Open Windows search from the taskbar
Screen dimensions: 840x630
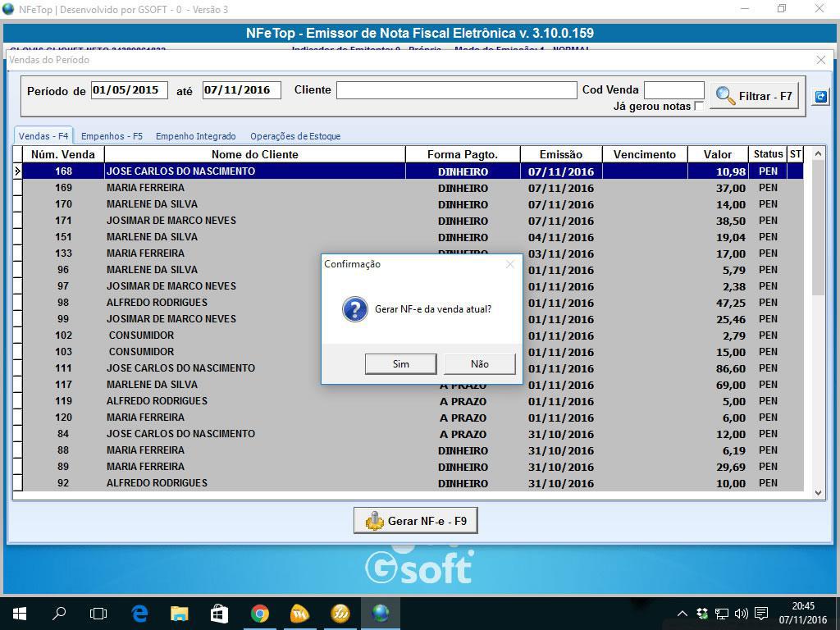59,614
